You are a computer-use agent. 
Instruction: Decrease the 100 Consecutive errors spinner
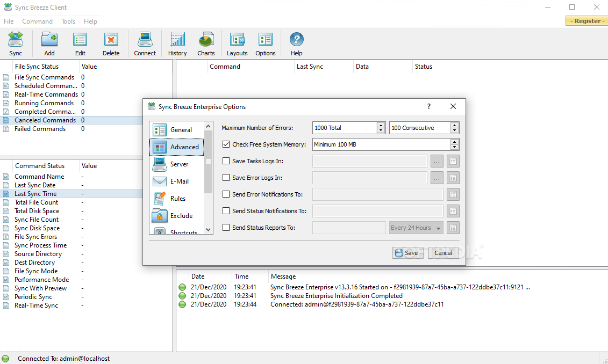point(454,130)
